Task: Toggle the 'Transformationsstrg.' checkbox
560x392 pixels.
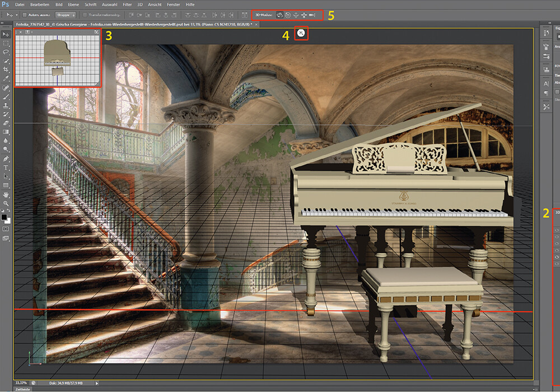Action: (85, 15)
